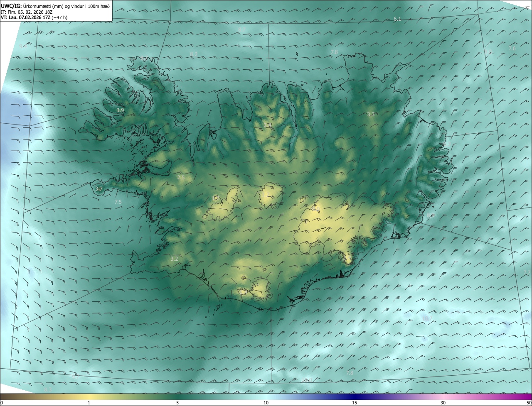Click the 'IT: Fim. 05. 02. 2026 18Z' line

(x=27, y=12)
